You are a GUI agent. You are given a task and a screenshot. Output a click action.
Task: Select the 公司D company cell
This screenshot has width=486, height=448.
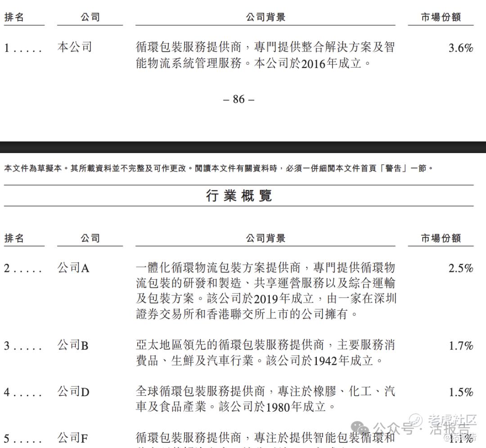point(73,392)
